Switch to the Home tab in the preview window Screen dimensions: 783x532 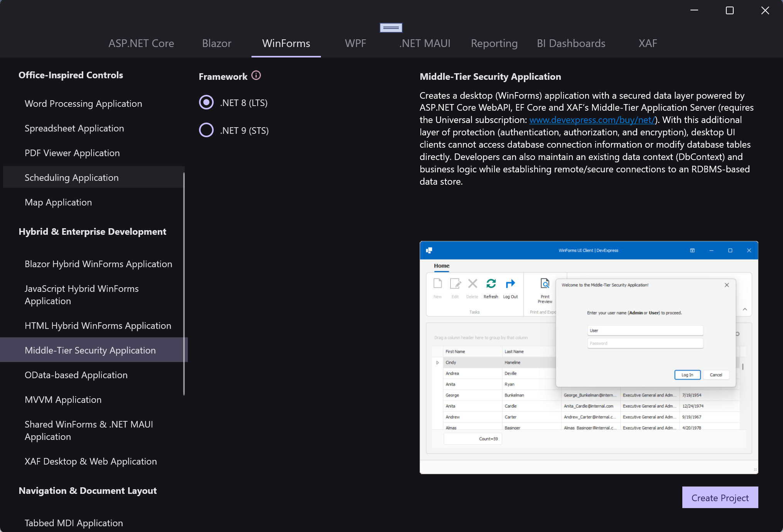point(441,266)
